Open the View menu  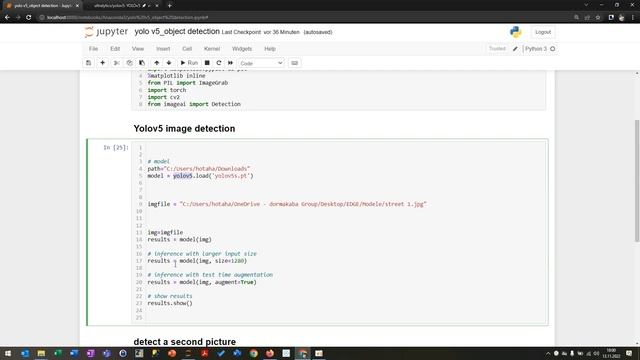pos(138,49)
